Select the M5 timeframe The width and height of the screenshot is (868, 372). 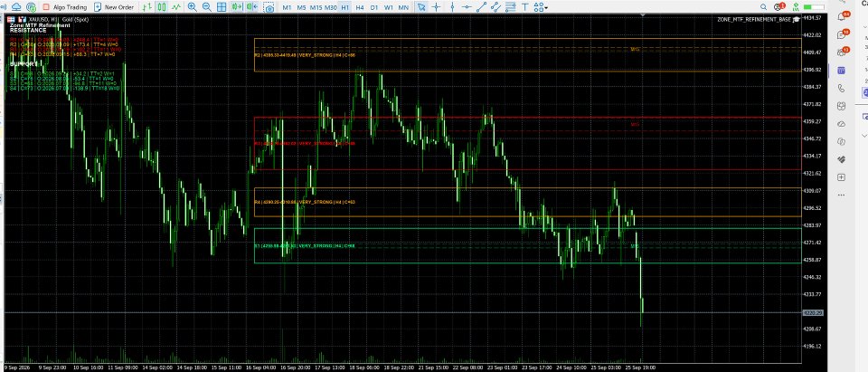(301, 7)
